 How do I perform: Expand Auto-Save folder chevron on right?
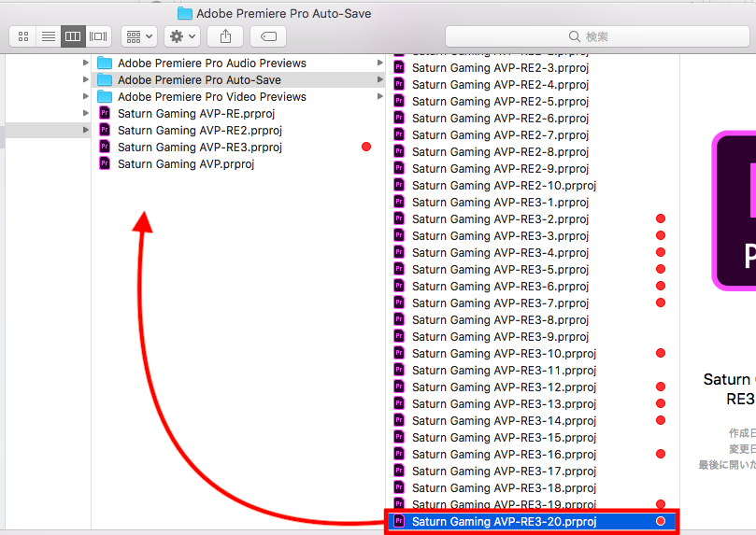(x=380, y=79)
